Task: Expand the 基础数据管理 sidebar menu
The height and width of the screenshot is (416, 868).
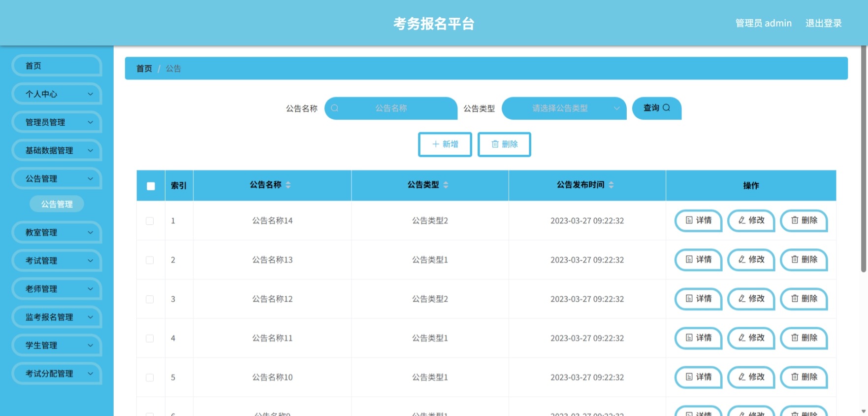Action: tap(57, 150)
